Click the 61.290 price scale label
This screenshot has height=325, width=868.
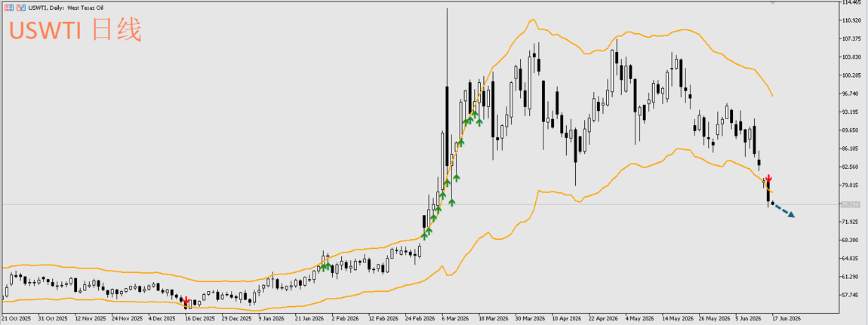[850, 276]
